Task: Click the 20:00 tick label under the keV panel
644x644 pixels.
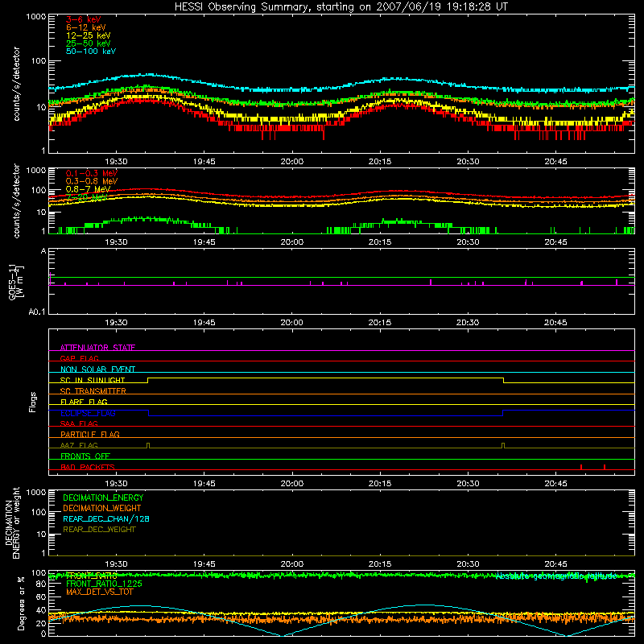Action: 292,162
